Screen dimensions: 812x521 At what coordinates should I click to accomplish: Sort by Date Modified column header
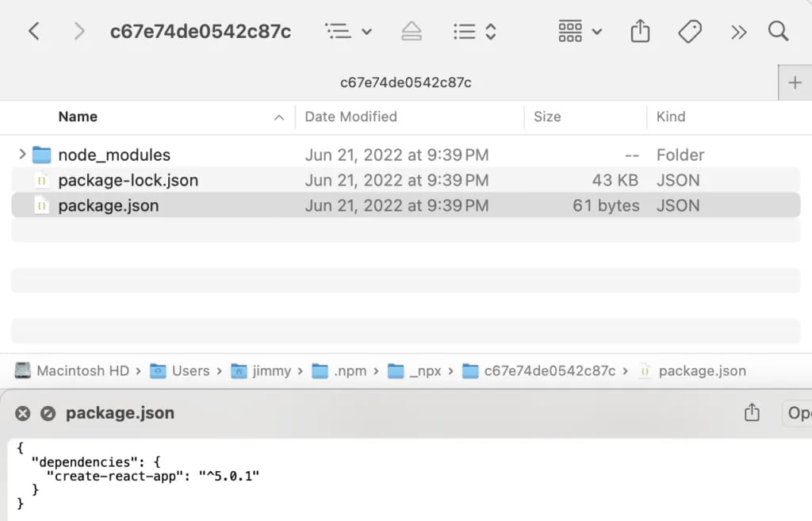pyautogui.click(x=351, y=117)
